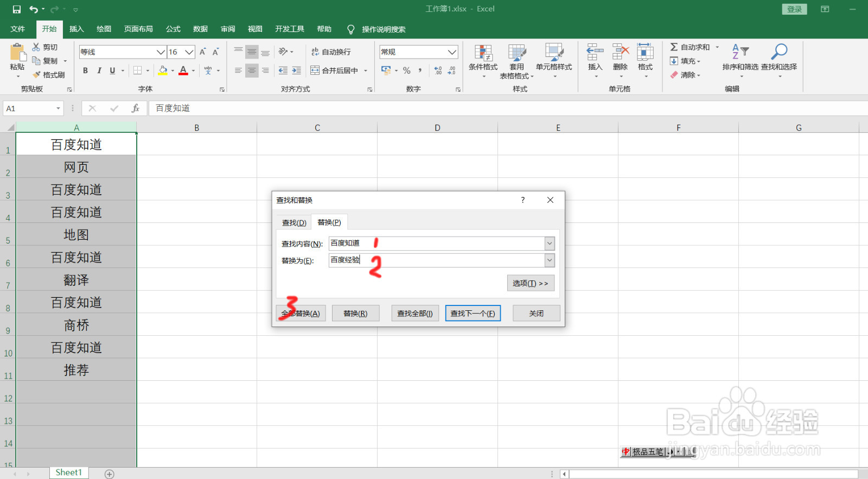868x479 pixels.
Task: Click the red Font Color A
Action: (183, 71)
